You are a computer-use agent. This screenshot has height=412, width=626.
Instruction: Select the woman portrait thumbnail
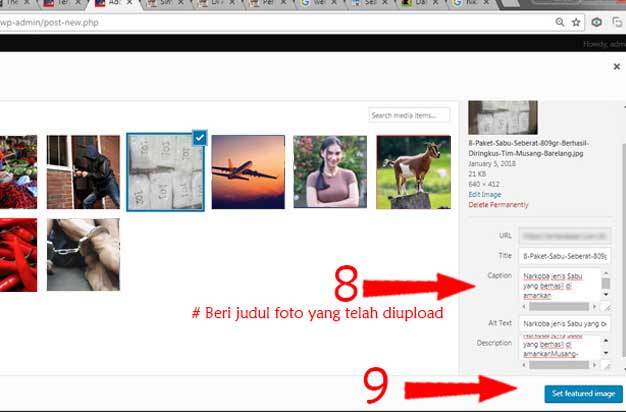(x=329, y=172)
